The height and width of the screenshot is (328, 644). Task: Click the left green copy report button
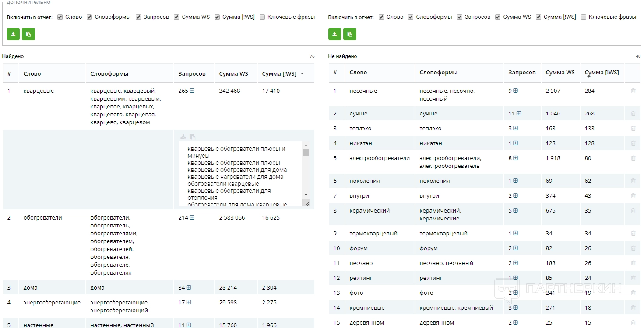[28, 34]
